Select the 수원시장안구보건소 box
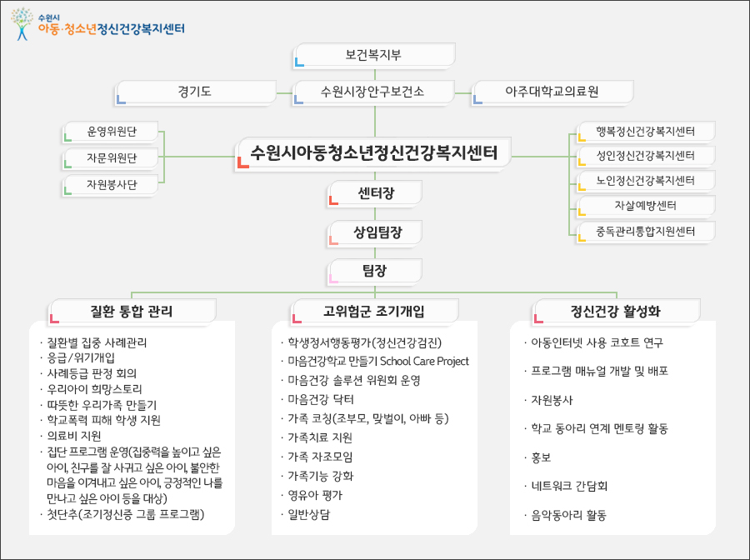Screen dimensions: 750x560 pyautogui.click(x=374, y=92)
